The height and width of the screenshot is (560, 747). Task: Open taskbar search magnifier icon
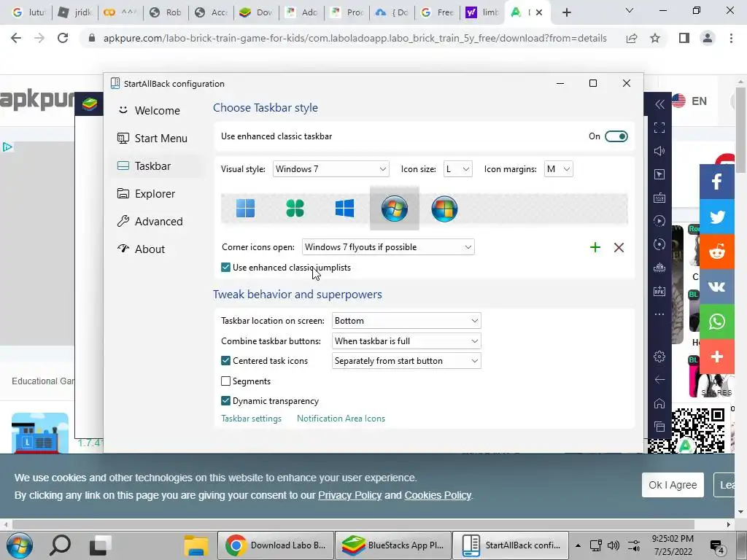coord(61,545)
